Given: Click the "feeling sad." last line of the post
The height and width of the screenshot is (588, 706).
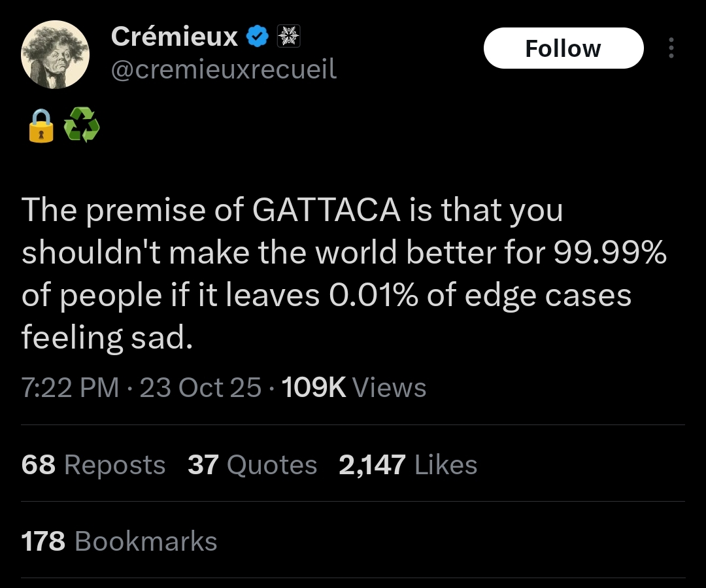Looking at the screenshot, I should click(x=107, y=338).
